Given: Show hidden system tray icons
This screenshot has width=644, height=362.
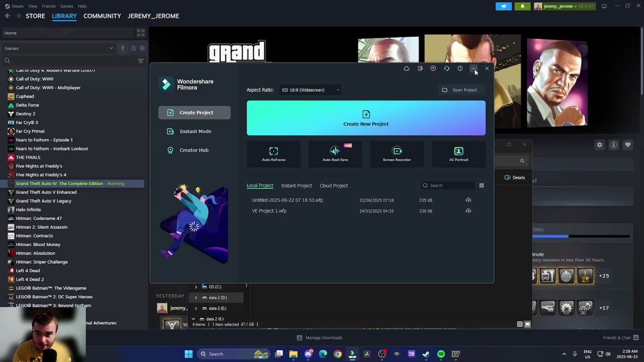Looking at the screenshot, I should 564,354.
